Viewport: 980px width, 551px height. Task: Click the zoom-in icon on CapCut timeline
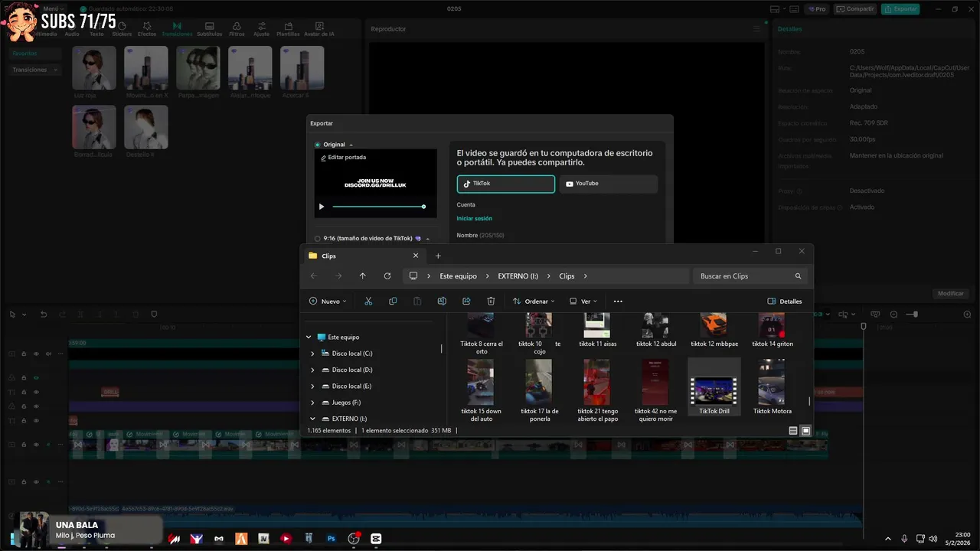pyautogui.click(x=967, y=315)
